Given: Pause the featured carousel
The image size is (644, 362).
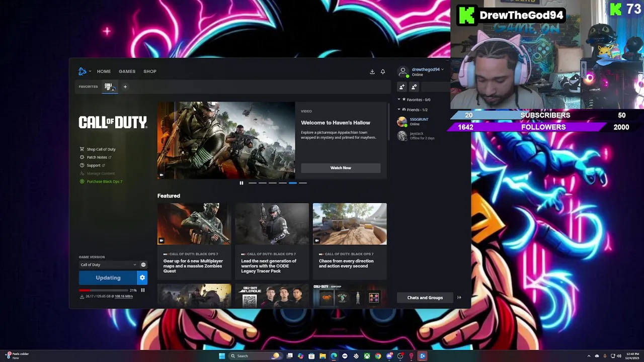Looking at the screenshot, I should click(242, 183).
